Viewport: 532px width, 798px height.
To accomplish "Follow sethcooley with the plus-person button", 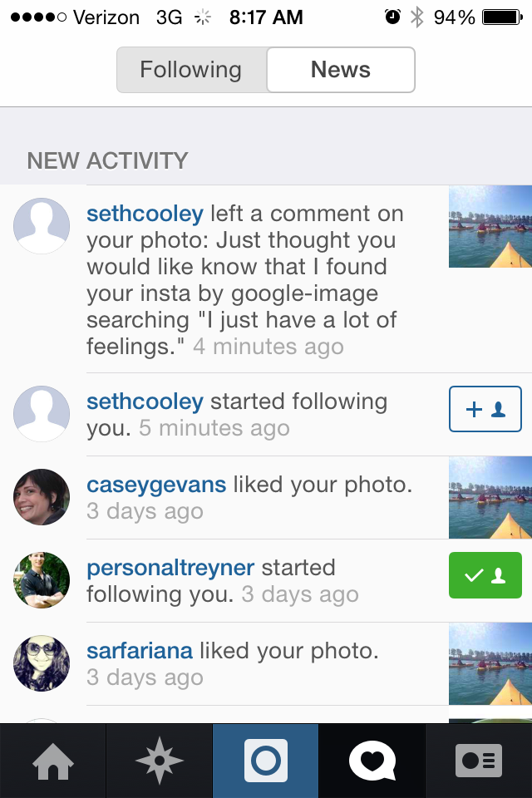I will point(485,409).
